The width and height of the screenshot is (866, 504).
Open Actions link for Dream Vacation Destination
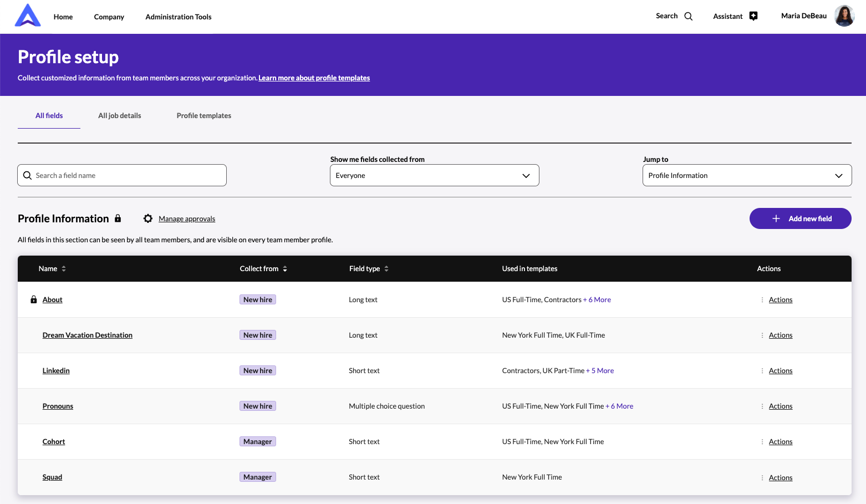[x=781, y=335]
